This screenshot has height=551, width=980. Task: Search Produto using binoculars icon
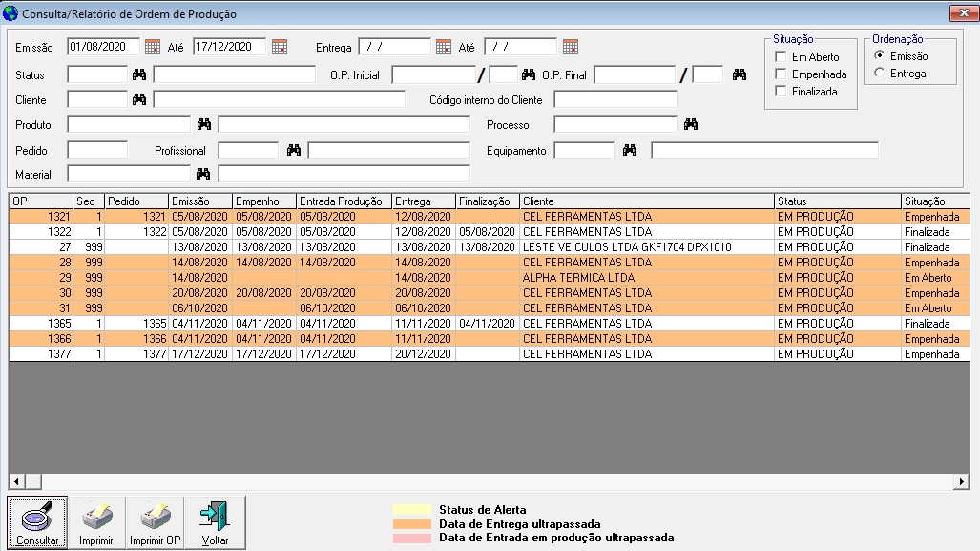coord(203,124)
